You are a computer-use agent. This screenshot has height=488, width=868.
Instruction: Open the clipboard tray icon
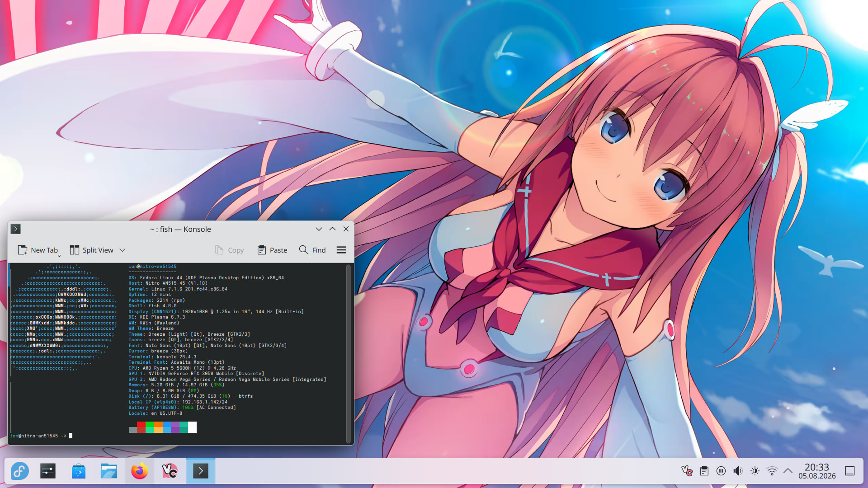[704, 471]
